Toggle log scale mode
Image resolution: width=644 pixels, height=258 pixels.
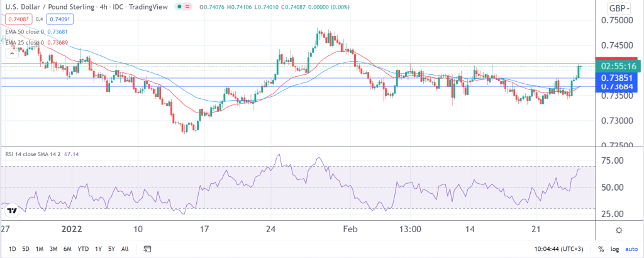[x=615, y=249]
